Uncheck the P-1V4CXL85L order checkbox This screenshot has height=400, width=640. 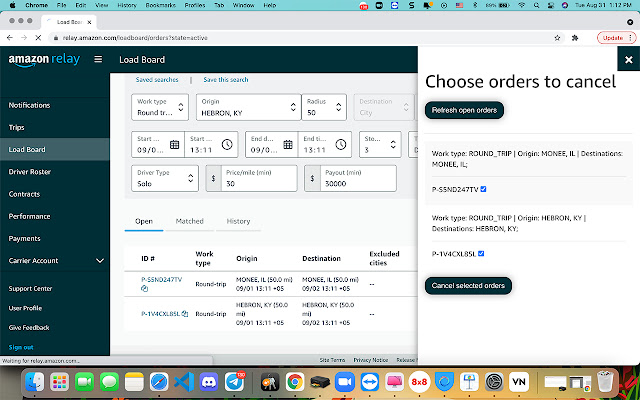481,253
